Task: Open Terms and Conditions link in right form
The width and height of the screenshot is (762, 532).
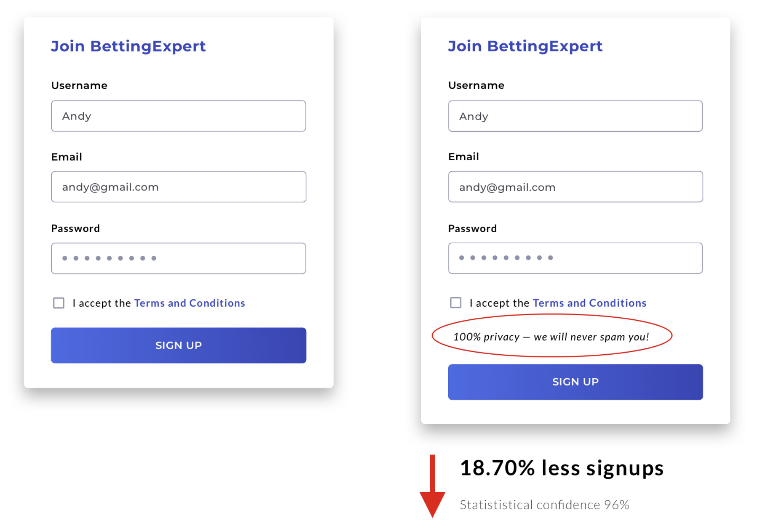Action: [x=589, y=303]
